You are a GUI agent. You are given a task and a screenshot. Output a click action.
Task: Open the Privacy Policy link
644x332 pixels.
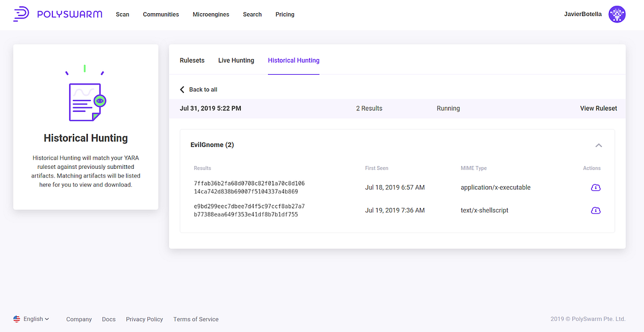click(x=144, y=319)
